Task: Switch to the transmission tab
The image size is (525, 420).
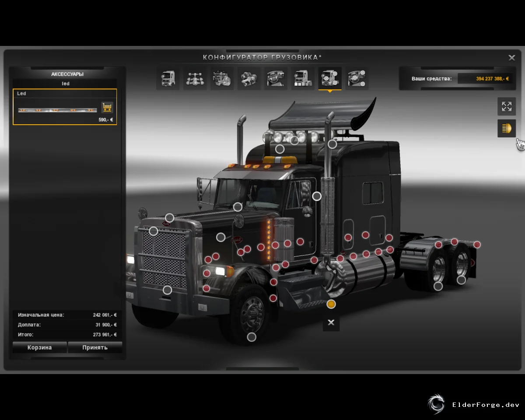Action: 249,78
